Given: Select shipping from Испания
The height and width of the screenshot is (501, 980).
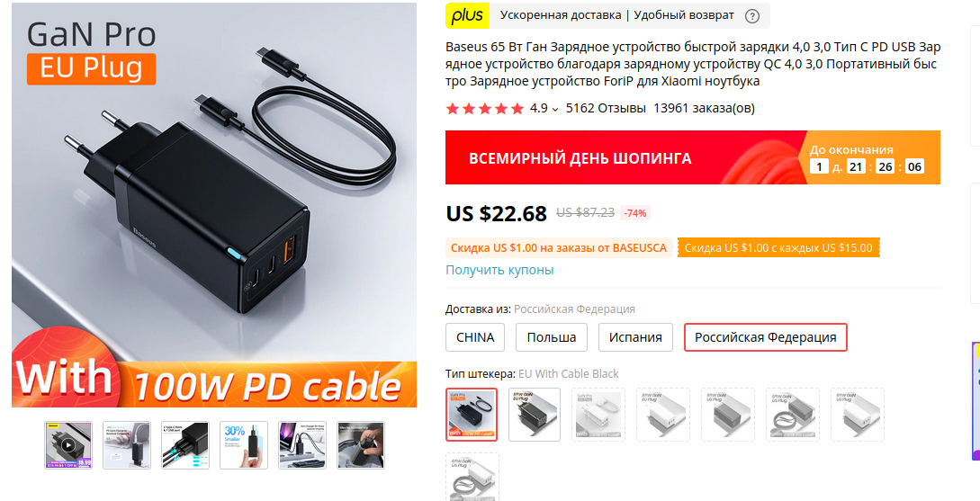Looking at the screenshot, I should coord(635,337).
